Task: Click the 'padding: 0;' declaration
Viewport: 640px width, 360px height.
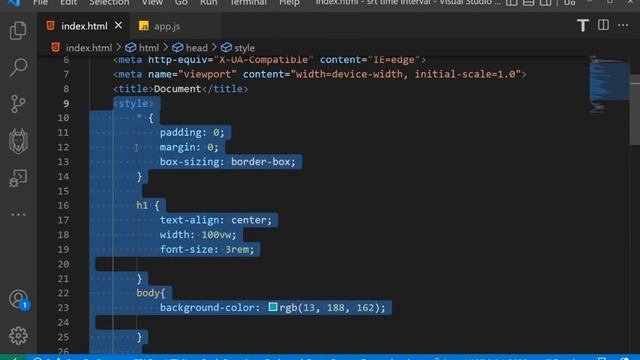Action: (192, 133)
